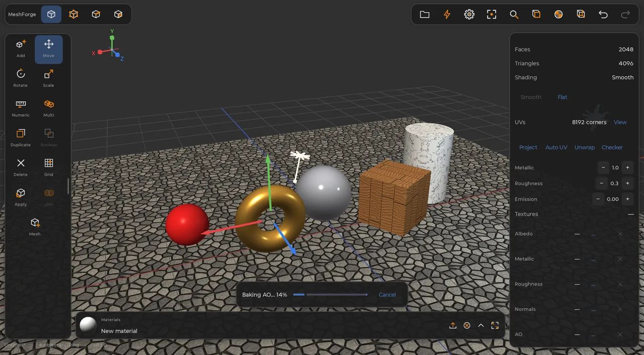Click the '6 objects' status text
The width and height of the screenshot is (644, 355).
50,345
